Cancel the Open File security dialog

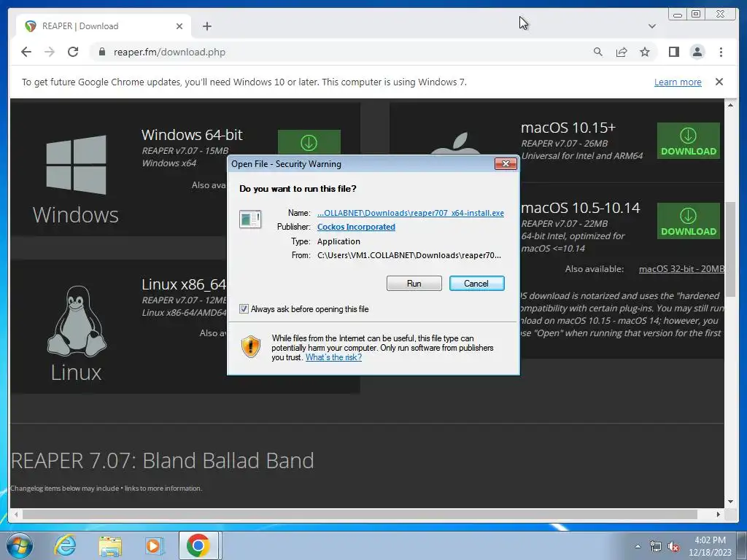click(476, 284)
